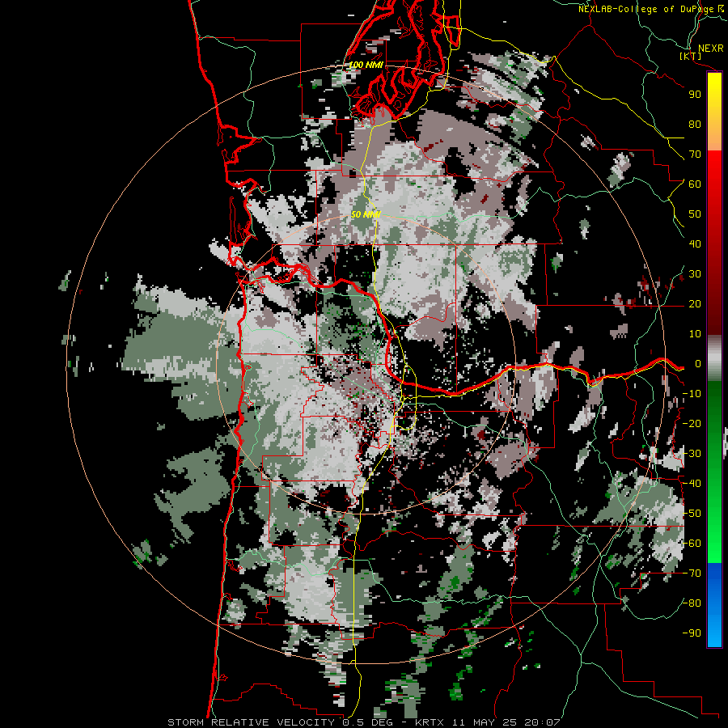Click the 90 value on the velocity scale

point(695,95)
